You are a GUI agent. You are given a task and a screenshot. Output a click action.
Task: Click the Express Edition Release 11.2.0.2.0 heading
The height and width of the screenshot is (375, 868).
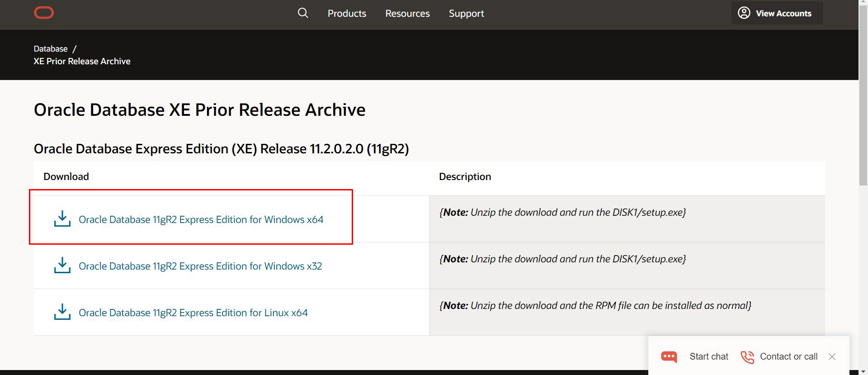tap(222, 149)
